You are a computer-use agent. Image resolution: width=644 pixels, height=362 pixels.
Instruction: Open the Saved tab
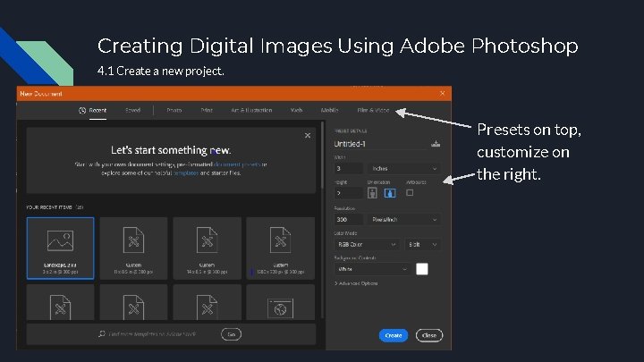(x=132, y=110)
